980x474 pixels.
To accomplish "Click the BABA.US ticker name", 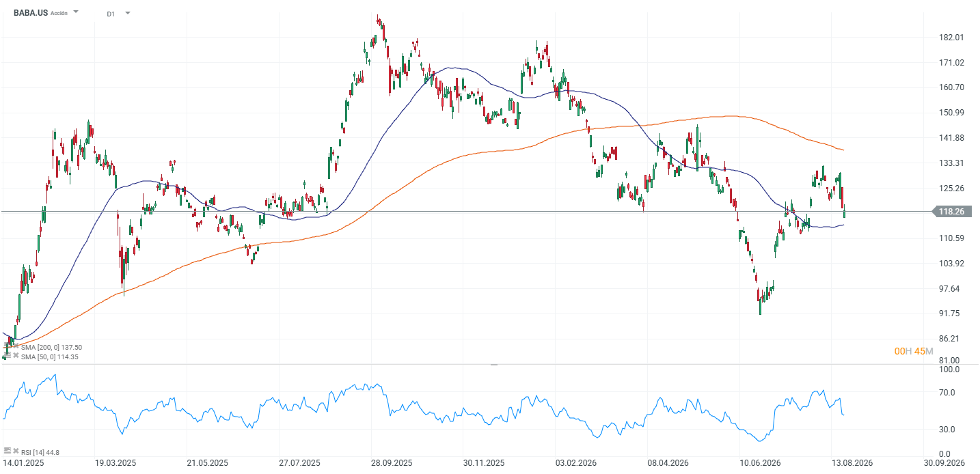I will 31,12.
